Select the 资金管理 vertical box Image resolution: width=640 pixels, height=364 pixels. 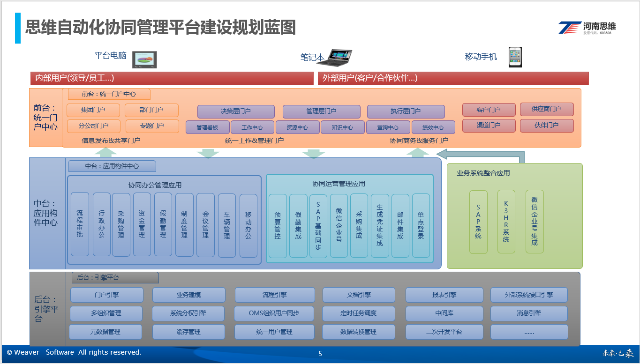[x=142, y=224]
